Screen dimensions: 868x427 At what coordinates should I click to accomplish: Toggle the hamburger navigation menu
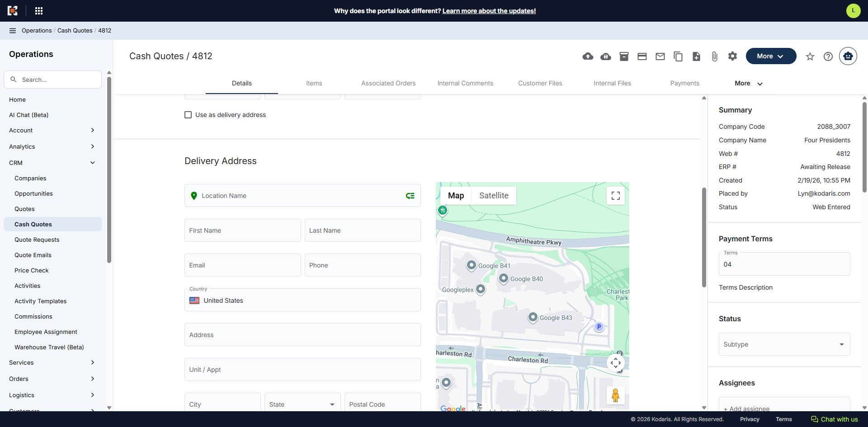[13, 31]
